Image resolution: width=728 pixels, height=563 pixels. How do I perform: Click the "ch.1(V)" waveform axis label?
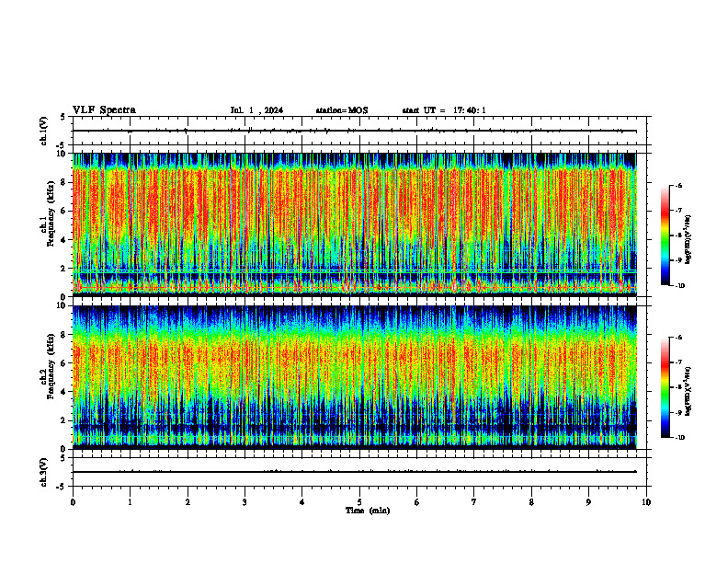(x=44, y=131)
